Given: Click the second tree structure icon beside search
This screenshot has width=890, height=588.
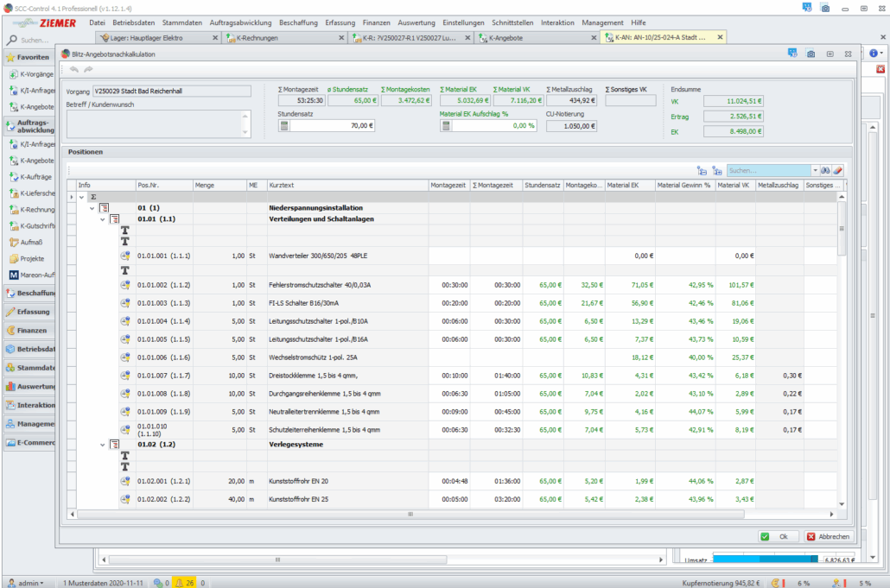Looking at the screenshot, I should (x=716, y=171).
